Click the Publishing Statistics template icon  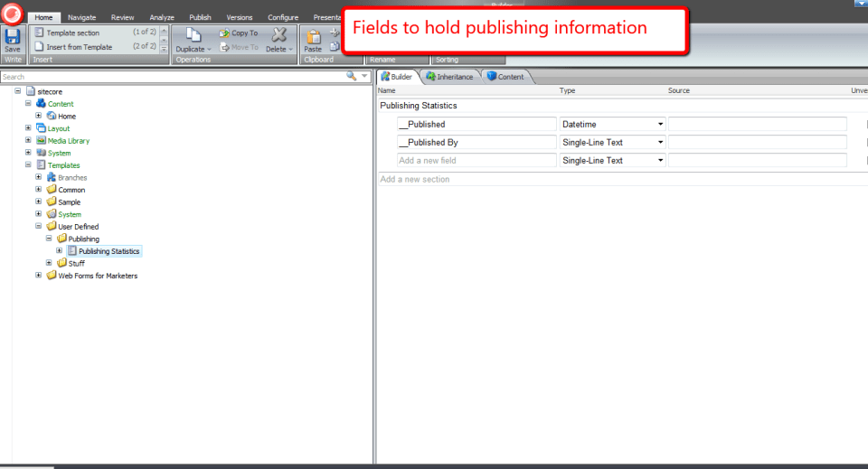(72, 250)
